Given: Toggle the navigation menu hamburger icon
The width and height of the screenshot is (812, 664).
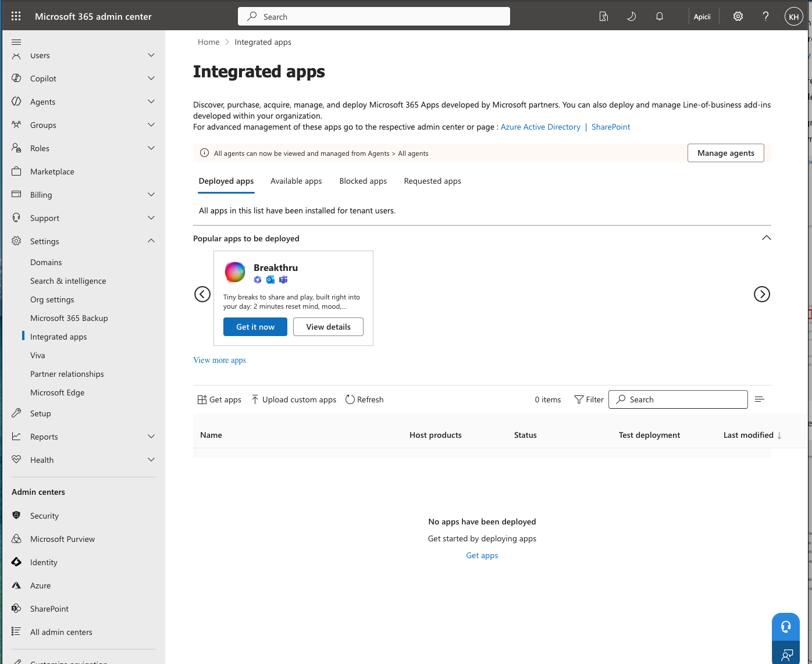Looking at the screenshot, I should pos(16,42).
